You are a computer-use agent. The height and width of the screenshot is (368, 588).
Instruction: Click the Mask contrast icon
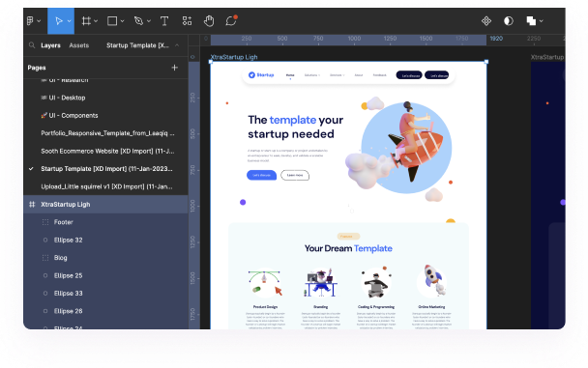[509, 21]
